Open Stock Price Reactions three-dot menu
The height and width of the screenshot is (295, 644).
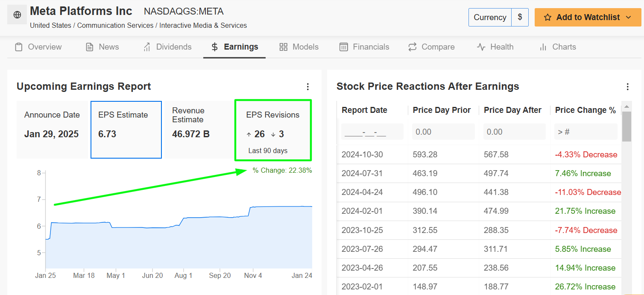click(x=628, y=87)
